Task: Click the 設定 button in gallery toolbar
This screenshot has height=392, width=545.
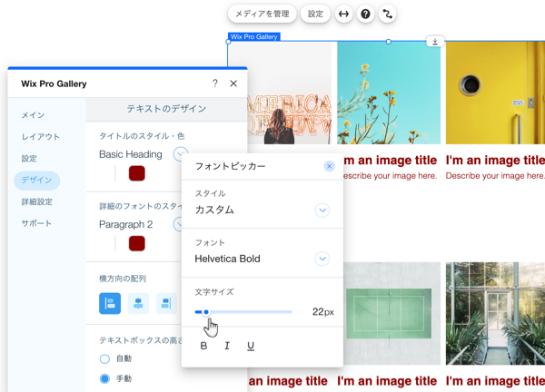Action: tap(315, 14)
